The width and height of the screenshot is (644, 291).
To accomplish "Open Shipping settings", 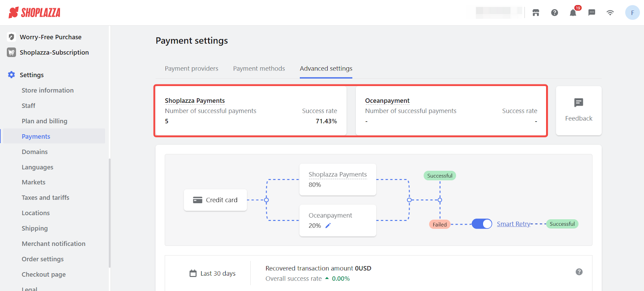I will point(35,228).
